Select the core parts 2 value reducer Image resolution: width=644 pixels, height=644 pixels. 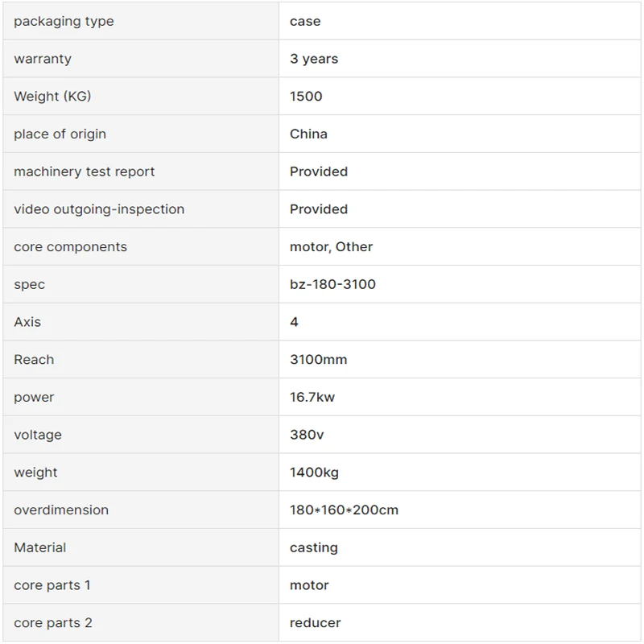315,622
